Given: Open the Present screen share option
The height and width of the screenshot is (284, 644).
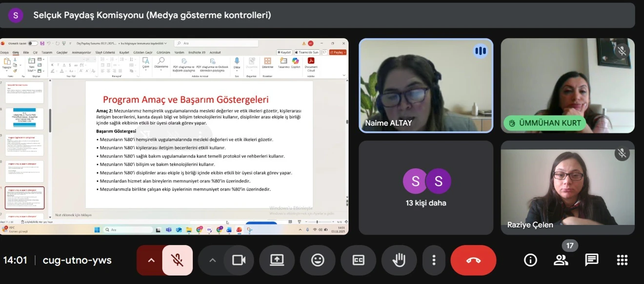Looking at the screenshot, I should [277, 260].
